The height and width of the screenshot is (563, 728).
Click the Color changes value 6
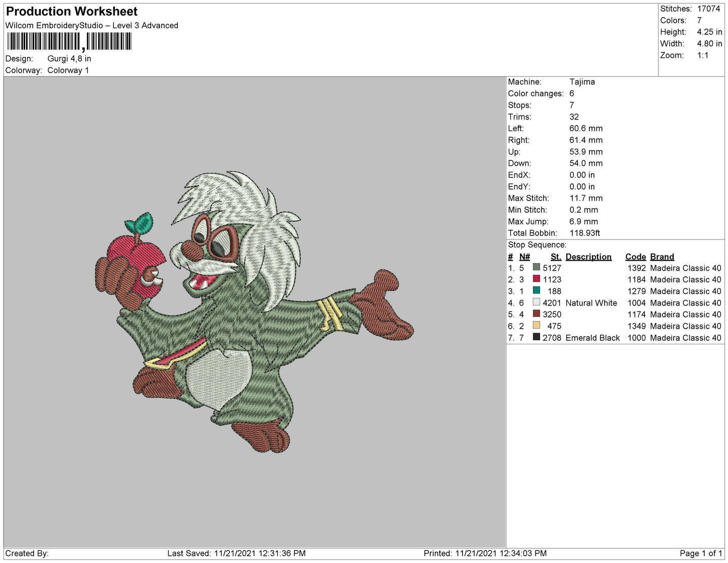572,93
